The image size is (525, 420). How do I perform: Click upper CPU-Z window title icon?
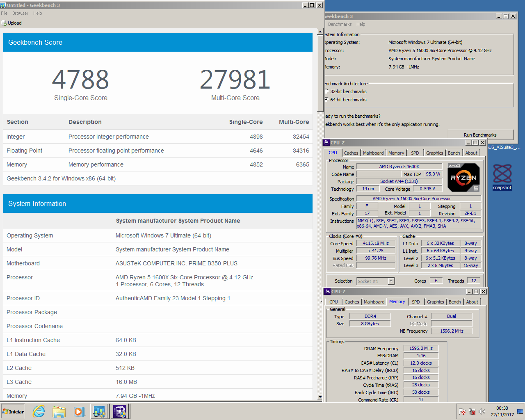pos(326,143)
